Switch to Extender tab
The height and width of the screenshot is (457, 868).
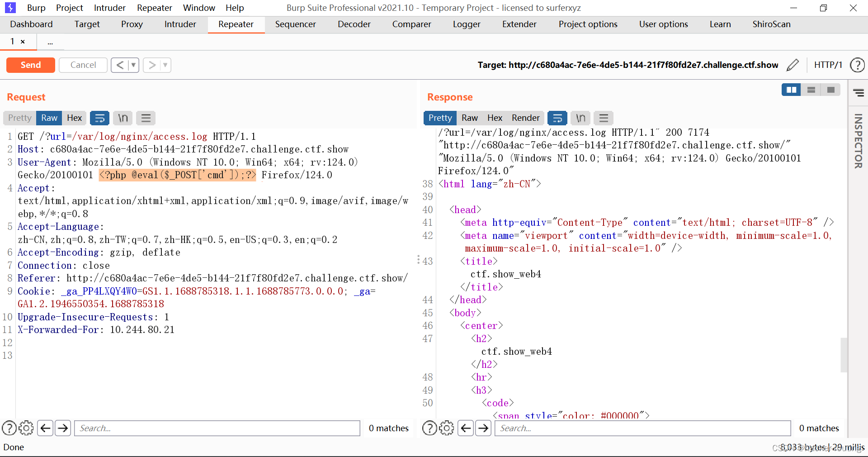click(519, 24)
